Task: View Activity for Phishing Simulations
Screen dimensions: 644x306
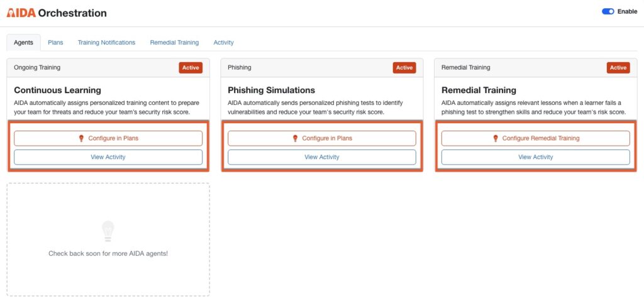Action: pyautogui.click(x=322, y=157)
